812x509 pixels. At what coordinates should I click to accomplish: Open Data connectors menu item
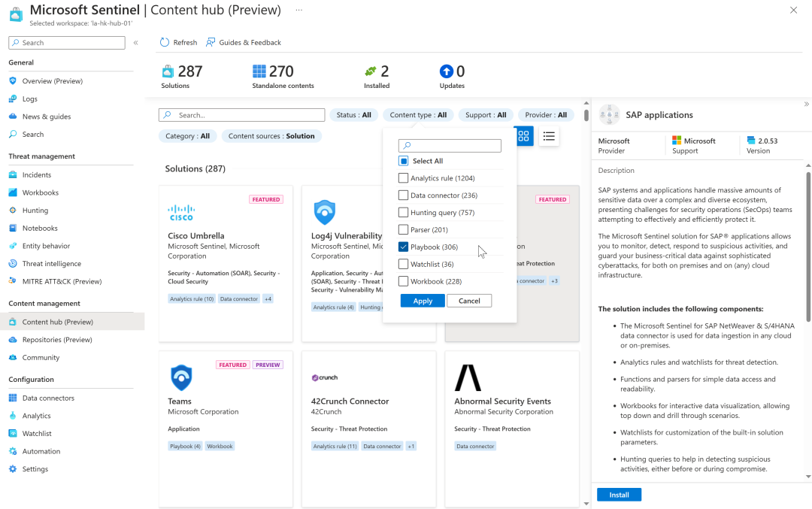[48, 398]
